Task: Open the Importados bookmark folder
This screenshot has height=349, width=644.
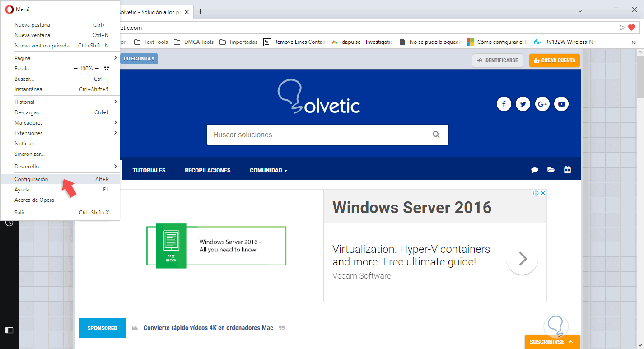Action: click(x=238, y=42)
